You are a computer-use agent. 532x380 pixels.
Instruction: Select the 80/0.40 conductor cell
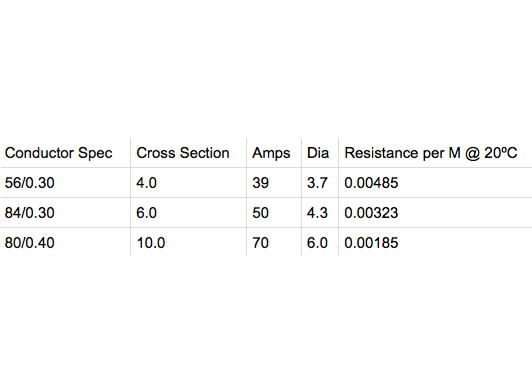[30, 243]
